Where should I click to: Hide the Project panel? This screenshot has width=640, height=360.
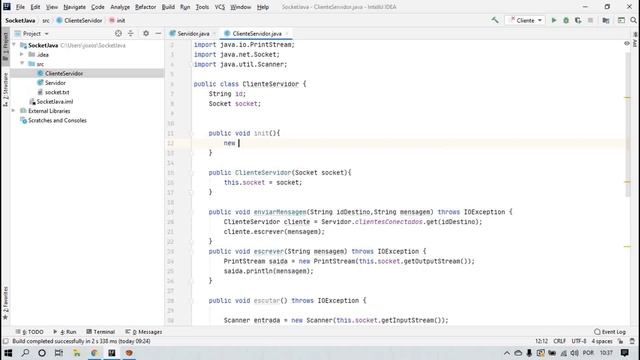coord(158,33)
